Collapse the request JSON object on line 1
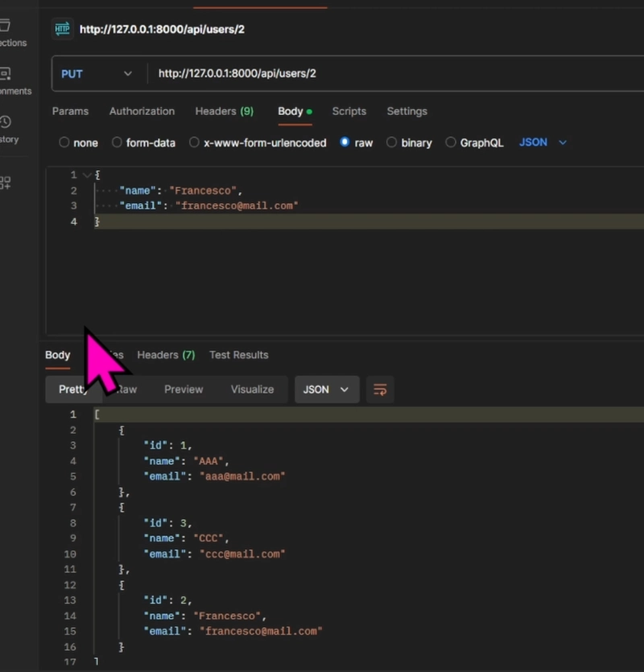This screenshot has width=644, height=672. [x=87, y=175]
